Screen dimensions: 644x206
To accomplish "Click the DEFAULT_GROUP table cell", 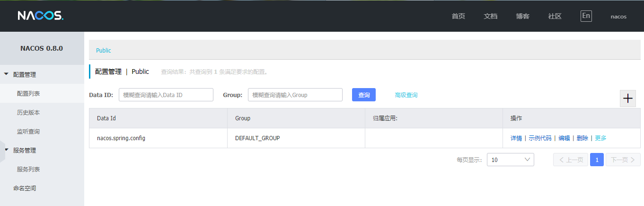I will tap(296, 138).
